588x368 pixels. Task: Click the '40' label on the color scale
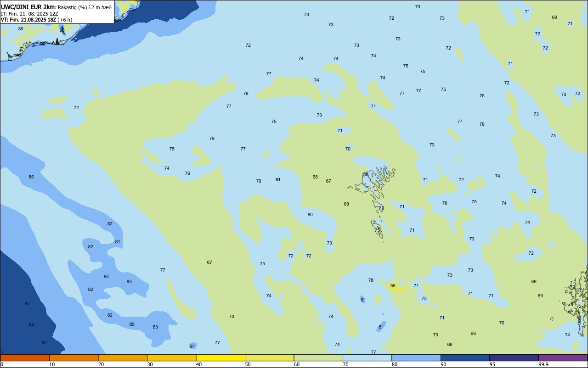tap(199, 364)
